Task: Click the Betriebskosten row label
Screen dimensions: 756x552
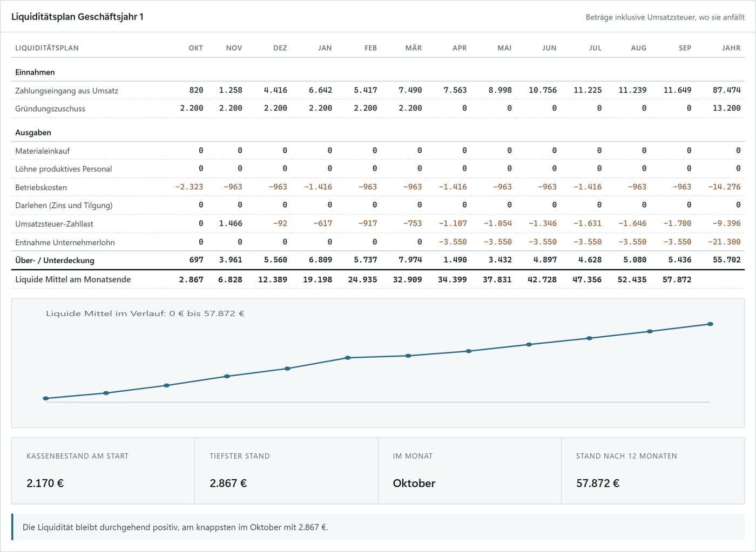Action: coord(41,187)
